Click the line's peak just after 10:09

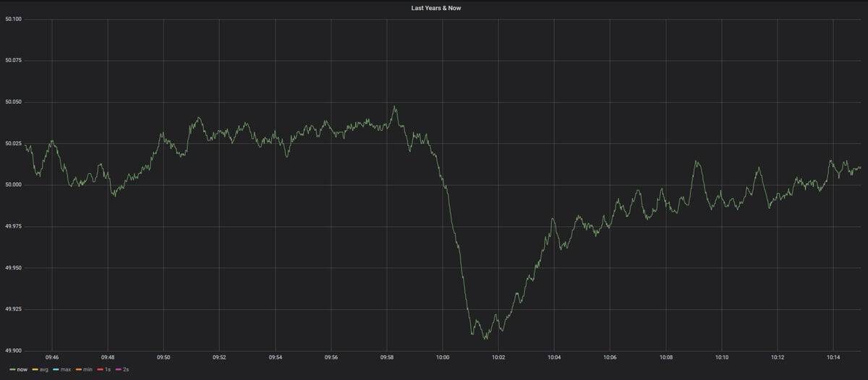click(x=697, y=161)
